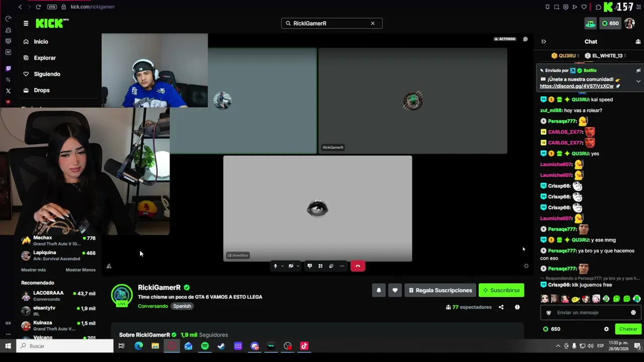Open the Kick hamburger menu
Screen dimensions: 644x362
(x=26, y=23)
